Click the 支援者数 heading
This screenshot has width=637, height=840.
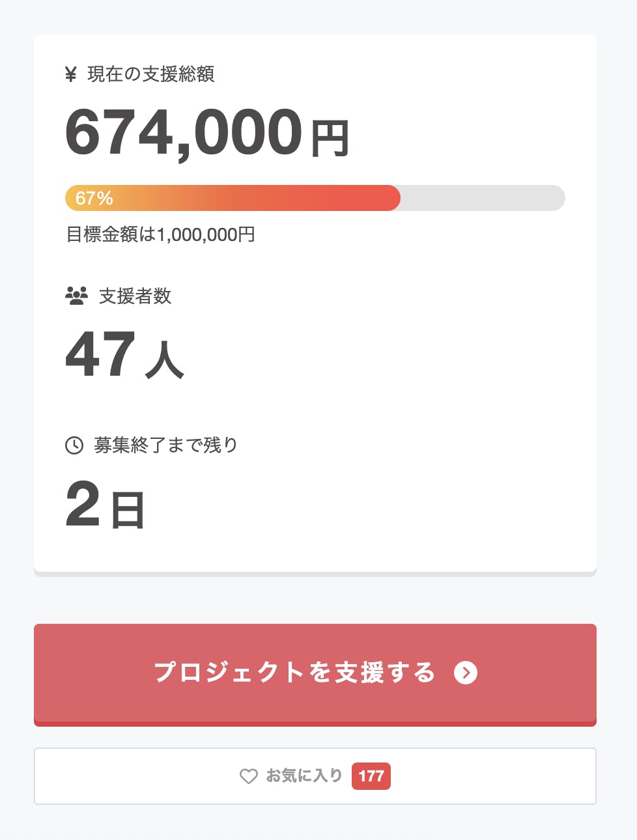(x=135, y=296)
